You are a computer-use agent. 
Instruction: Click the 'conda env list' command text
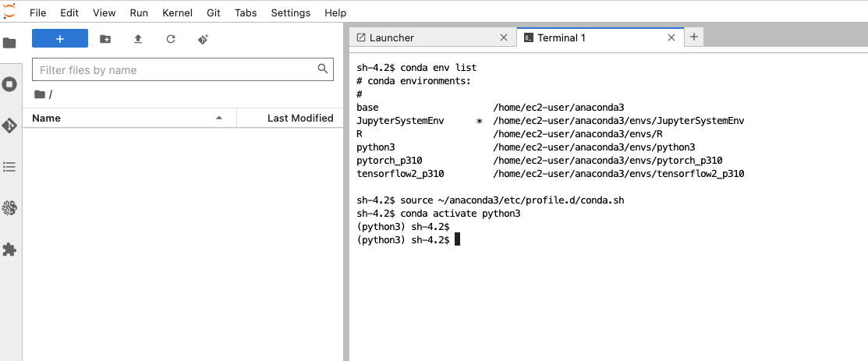[x=438, y=68]
